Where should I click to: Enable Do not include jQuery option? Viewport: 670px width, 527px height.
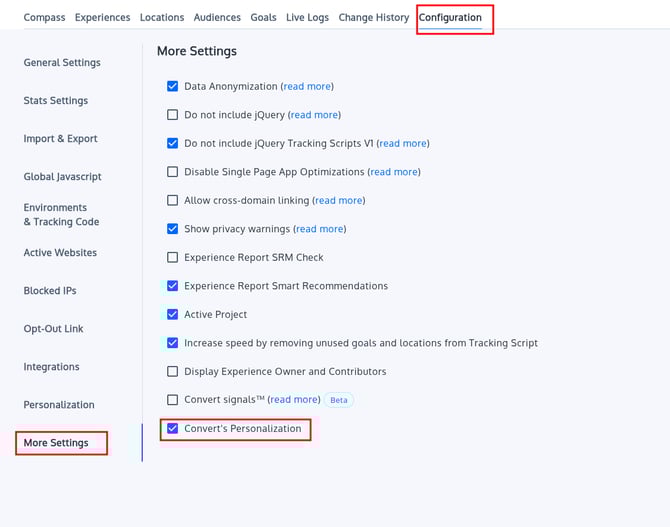[173, 115]
